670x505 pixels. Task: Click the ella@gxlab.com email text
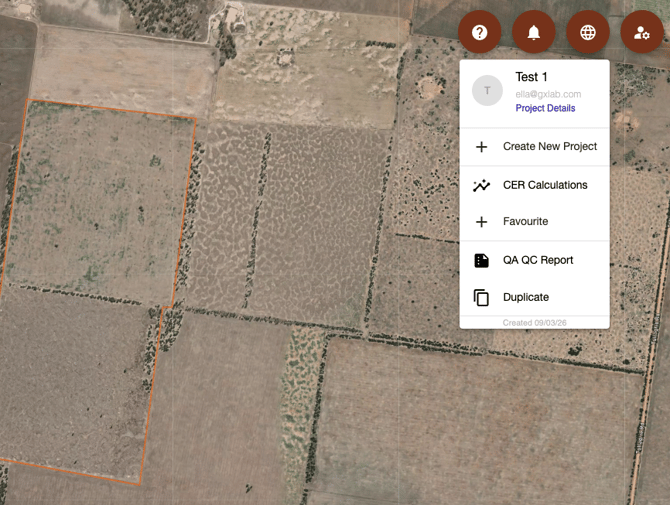[548, 94]
